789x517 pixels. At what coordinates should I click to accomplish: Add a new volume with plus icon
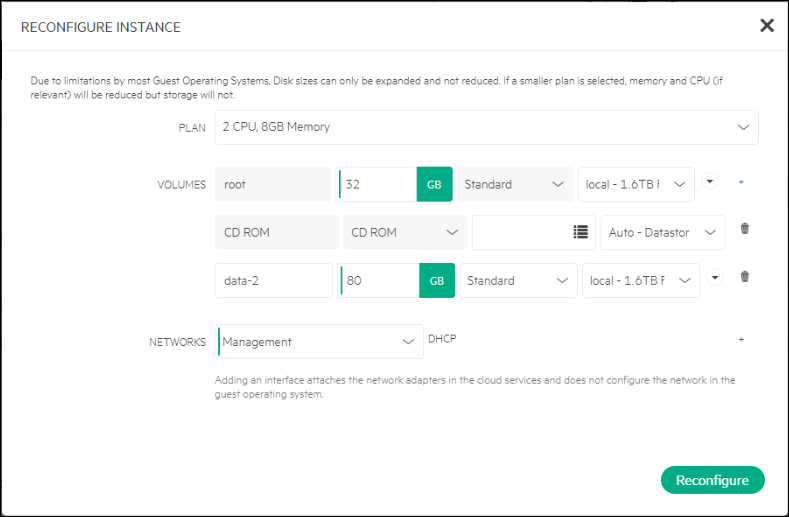(x=741, y=182)
